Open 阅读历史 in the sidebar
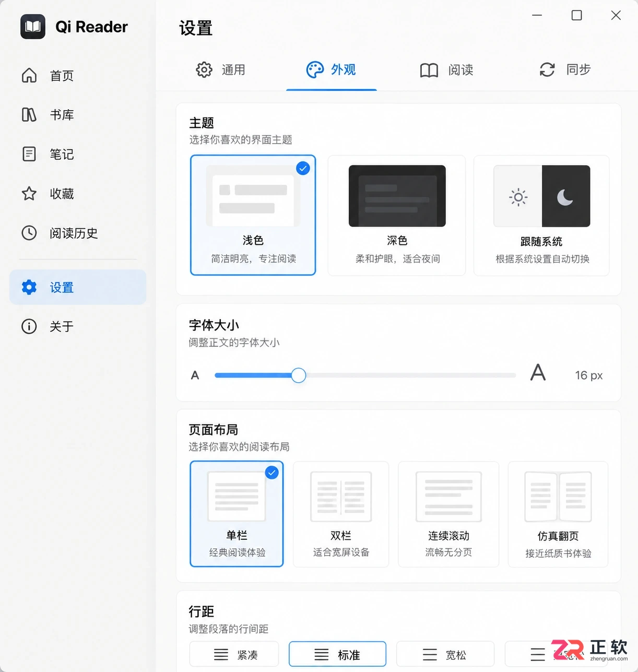638x672 pixels. click(x=78, y=233)
